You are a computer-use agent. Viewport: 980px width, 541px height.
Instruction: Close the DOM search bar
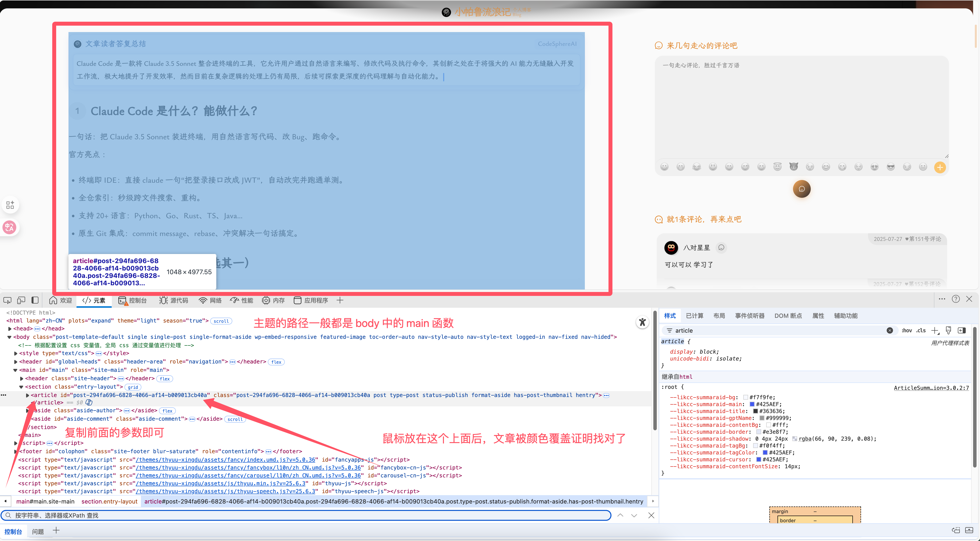tap(651, 516)
